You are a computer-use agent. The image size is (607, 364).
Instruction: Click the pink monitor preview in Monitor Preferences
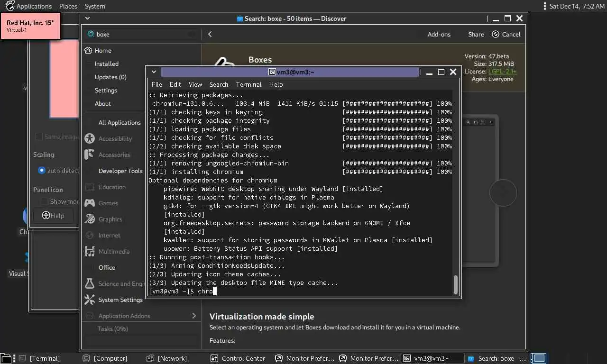tap(64, 79)
